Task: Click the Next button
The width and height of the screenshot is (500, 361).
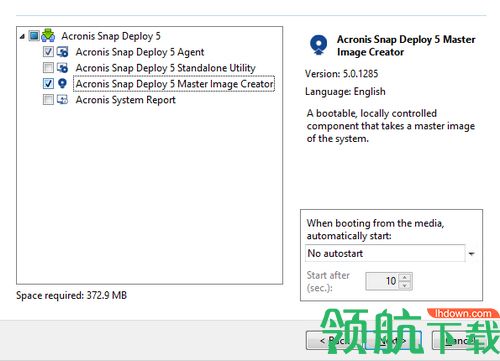Action: coord(393,340)
